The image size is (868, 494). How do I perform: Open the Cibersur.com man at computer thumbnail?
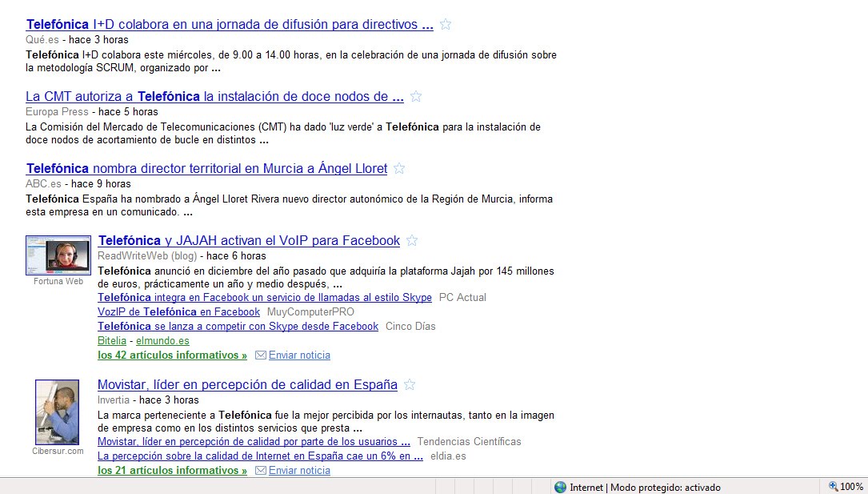click(57, 412)
